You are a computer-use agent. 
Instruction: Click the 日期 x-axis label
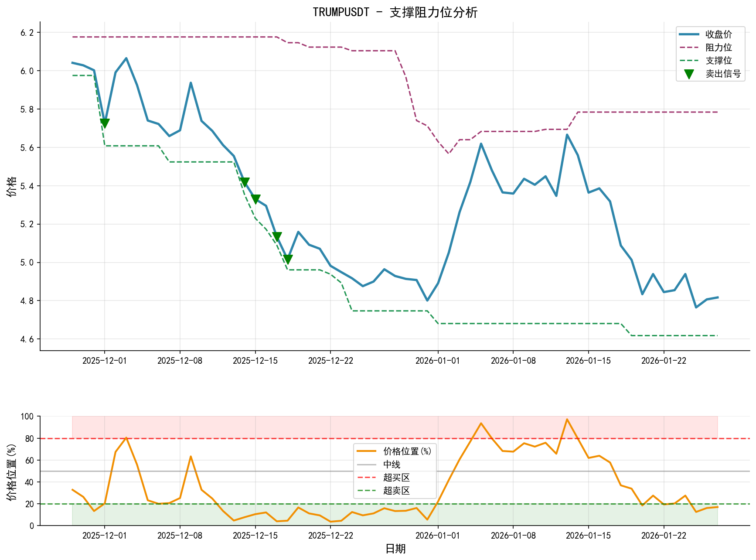click(395, 549)
